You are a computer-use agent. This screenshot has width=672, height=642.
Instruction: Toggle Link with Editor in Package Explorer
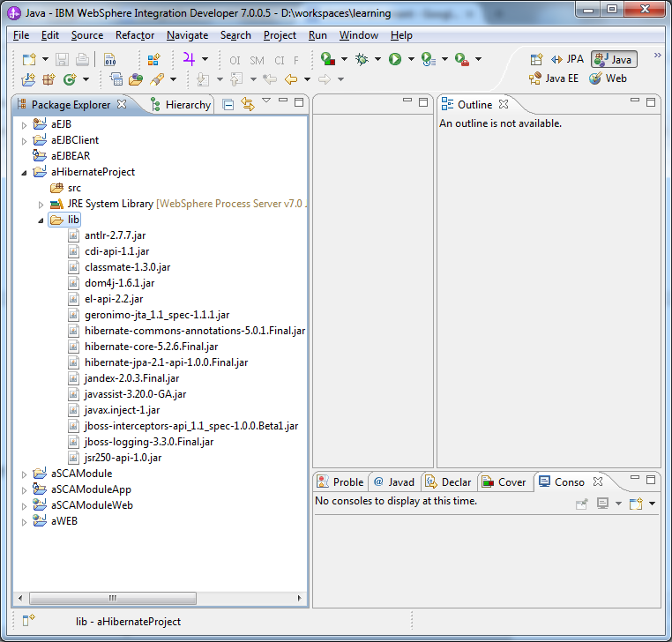(x=248, y=104)
